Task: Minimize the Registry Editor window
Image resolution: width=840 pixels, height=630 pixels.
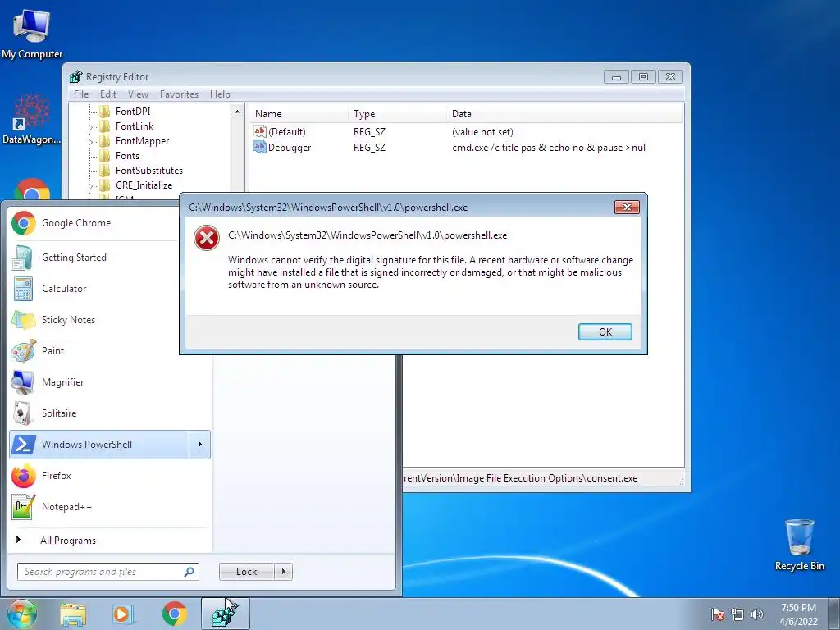Action: pos(616,77)
